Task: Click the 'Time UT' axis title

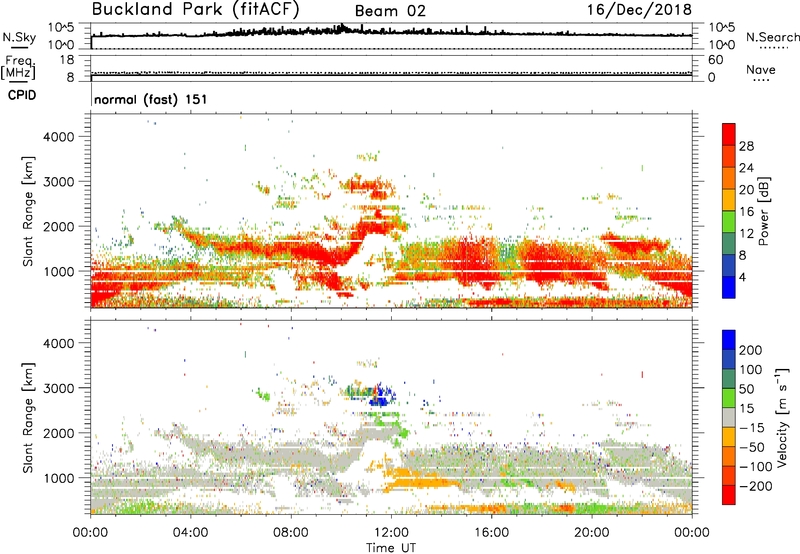Action: coord(391,547)
